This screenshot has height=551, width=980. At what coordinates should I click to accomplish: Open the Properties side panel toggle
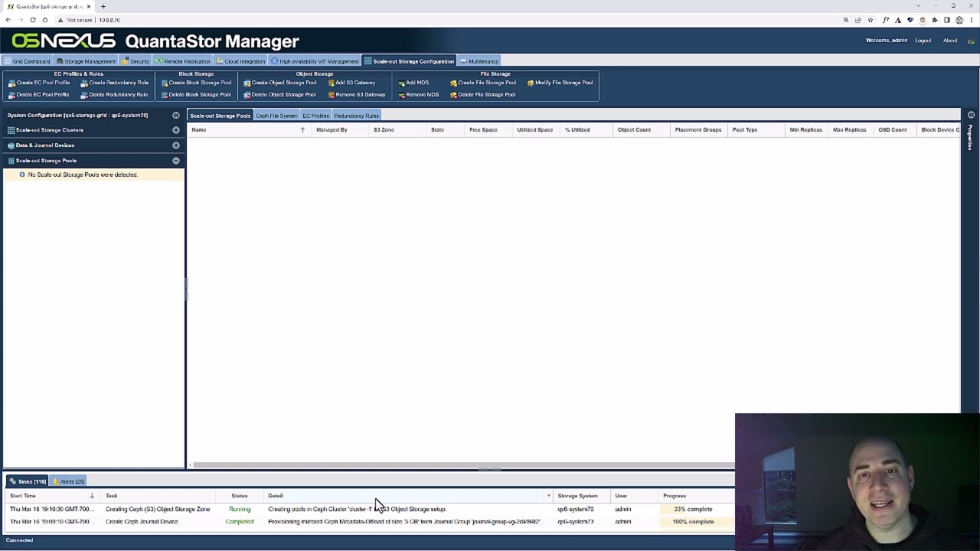coord(971,116)
